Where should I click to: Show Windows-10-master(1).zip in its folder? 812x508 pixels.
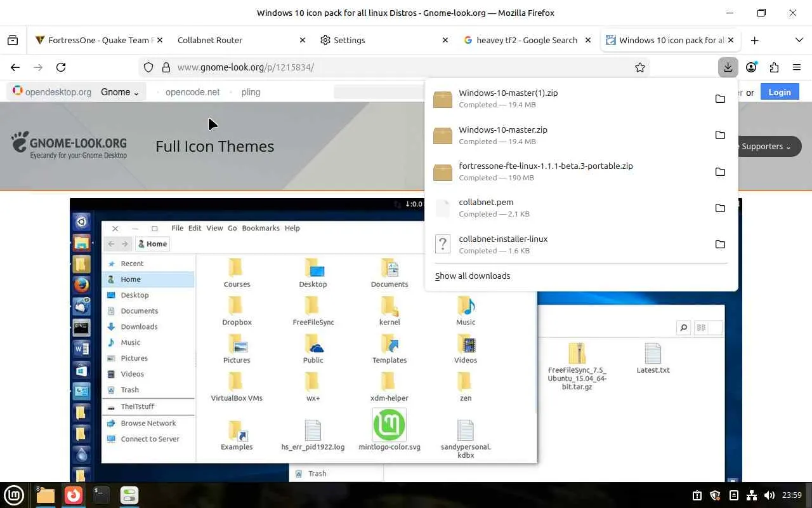720,98
